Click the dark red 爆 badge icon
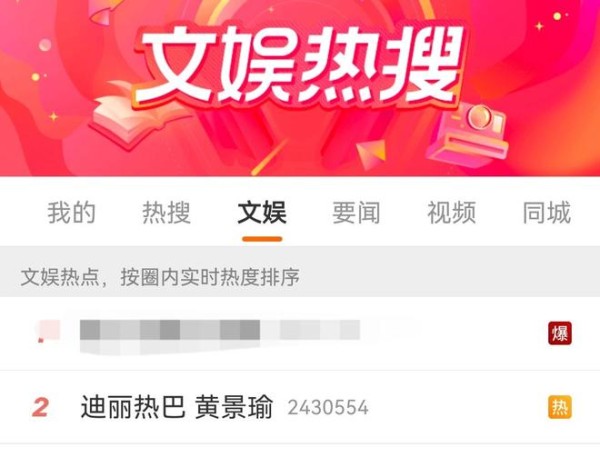Image resolution: width=600 pixels, height=457 pixels. tap(559, 333)
